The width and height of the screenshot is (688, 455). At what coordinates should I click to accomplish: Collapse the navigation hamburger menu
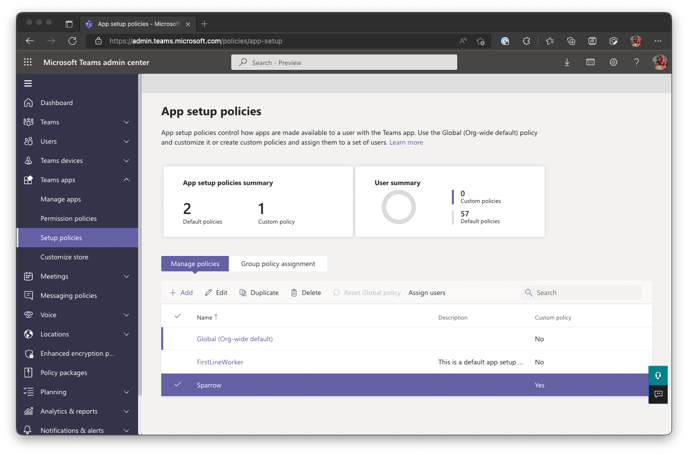click(28, 83)
